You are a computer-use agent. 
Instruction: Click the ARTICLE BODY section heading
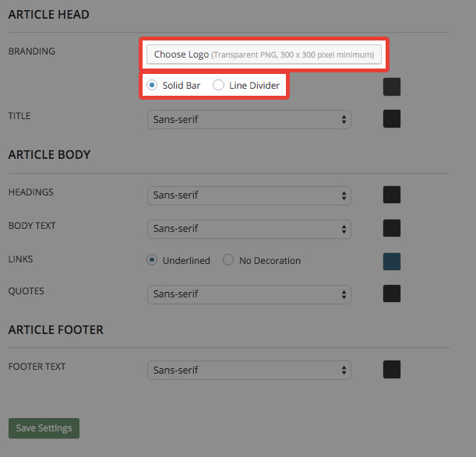50,154
